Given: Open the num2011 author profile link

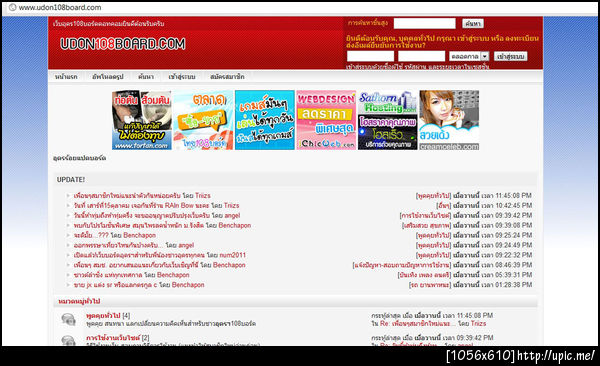Looking at the screenshot, I should tap(233, 255).
